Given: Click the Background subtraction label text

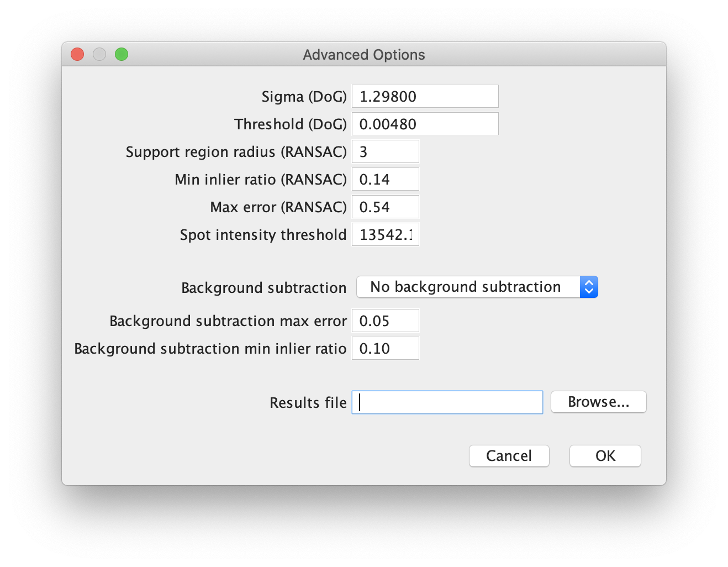Looking at the screenshot, I should 263,287.
